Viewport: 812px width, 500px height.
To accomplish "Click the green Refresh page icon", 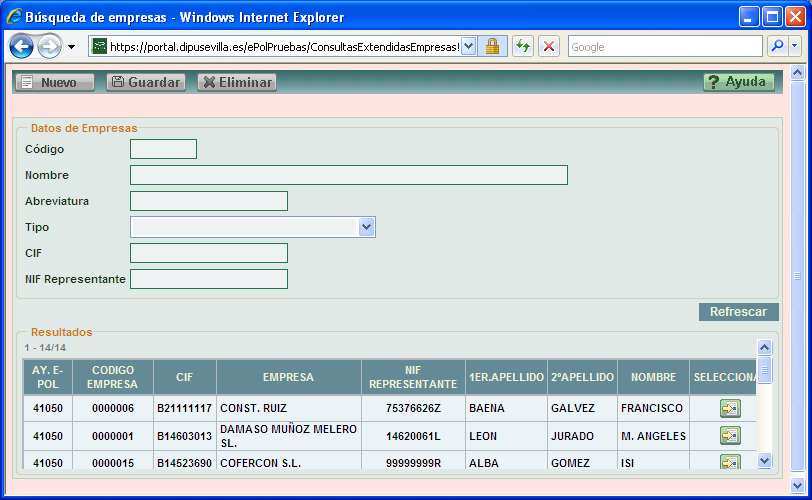I will tap(523, 46).
